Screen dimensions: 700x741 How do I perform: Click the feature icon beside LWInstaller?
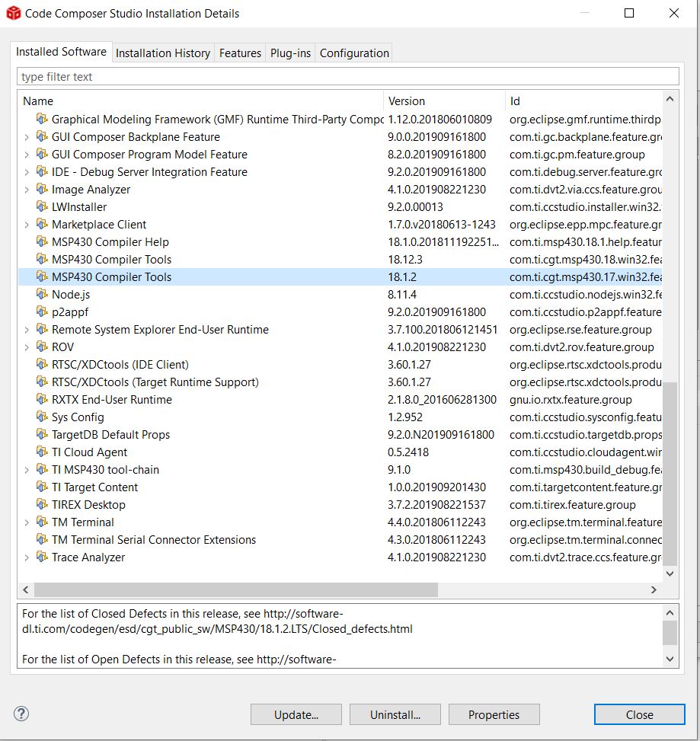coord(42,206)
